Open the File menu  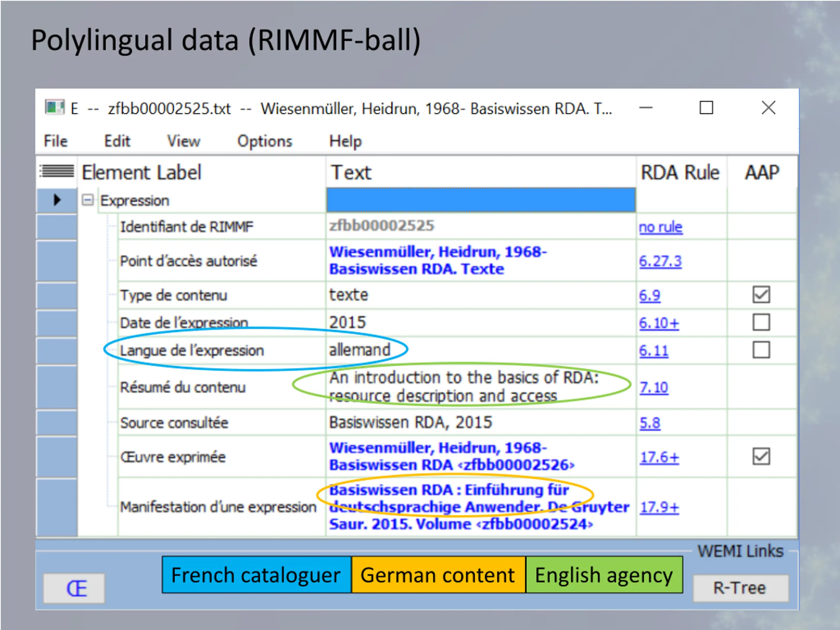pyautogui.click(x=55, y=141)
